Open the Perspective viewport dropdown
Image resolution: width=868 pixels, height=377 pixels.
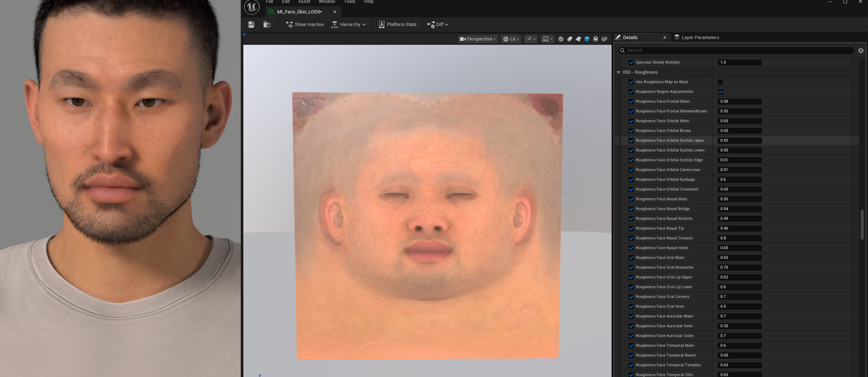(x=477, y=39)
